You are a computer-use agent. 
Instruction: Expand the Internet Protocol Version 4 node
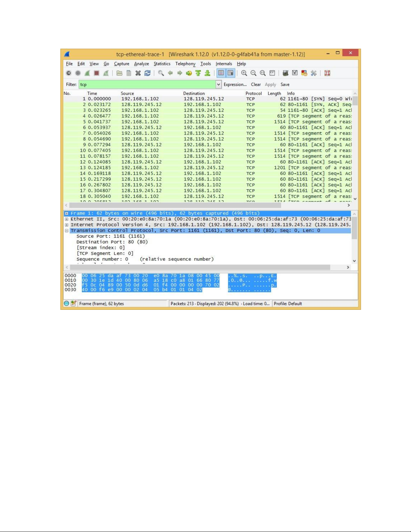click(67, 225)
